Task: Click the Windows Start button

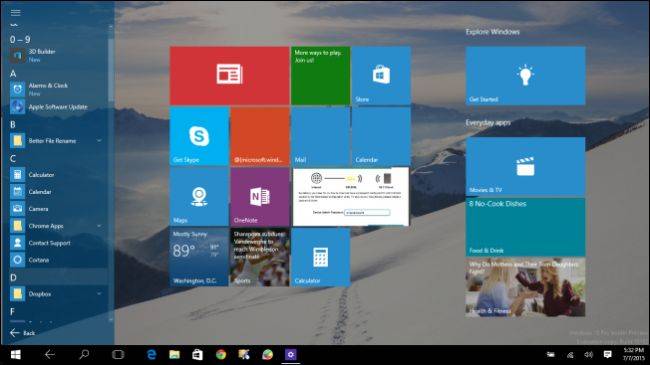Action: [x=16, y=355]
